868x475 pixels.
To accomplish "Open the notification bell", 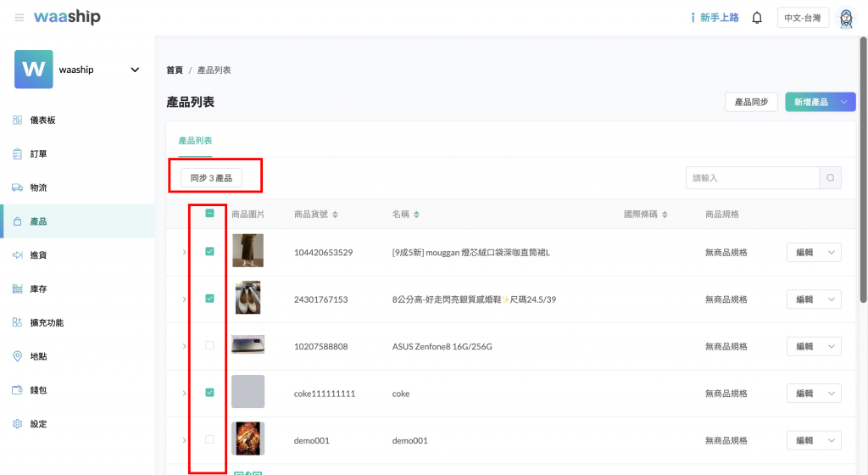I will [757, 18].
